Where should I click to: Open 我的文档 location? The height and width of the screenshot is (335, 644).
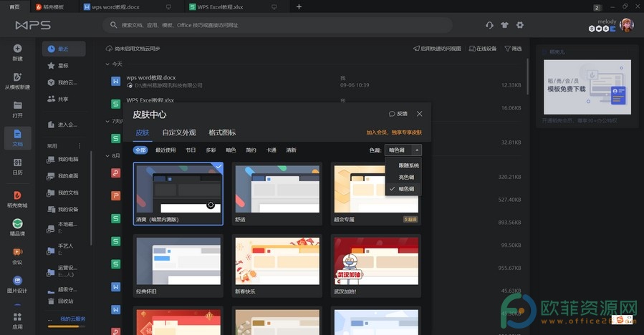coord(64,193)
